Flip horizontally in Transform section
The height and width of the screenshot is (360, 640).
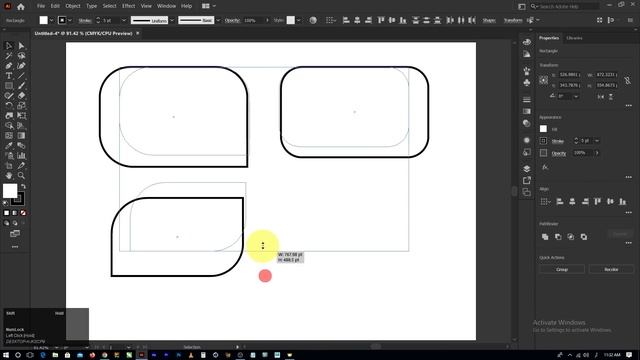coord(600,97)
